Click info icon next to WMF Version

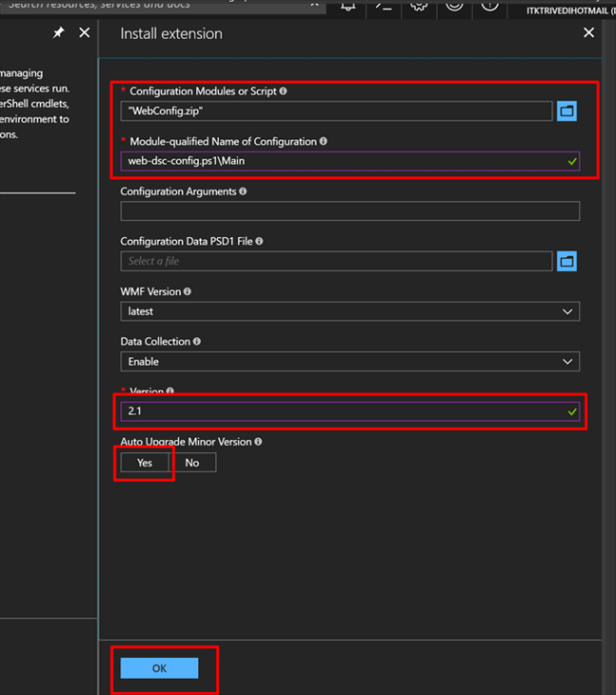(x=187, y=292)
